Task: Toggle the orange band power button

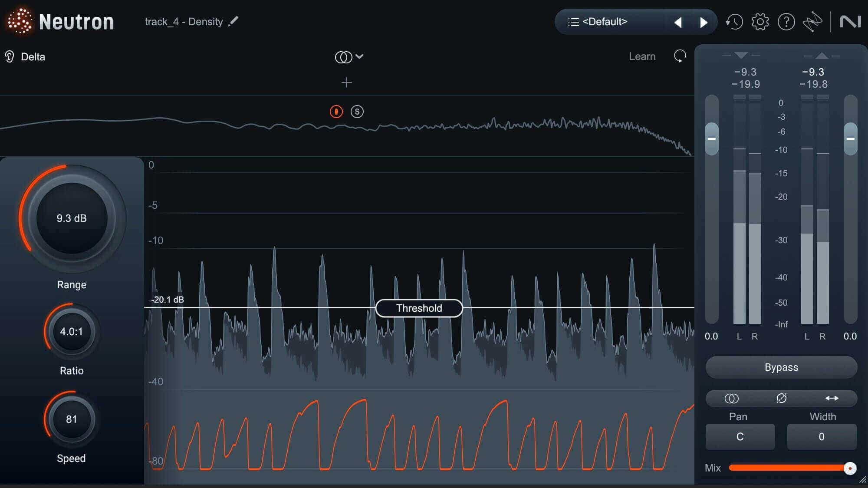Action: pos(336,112)
